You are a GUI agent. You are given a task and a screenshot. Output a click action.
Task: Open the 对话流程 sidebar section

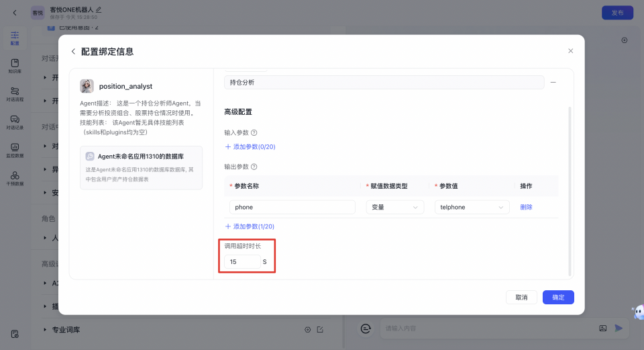15,94
